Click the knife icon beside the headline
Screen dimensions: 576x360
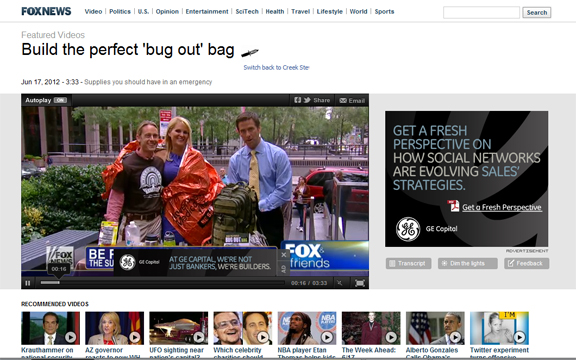pyautogui.click(x=250, y=53)
